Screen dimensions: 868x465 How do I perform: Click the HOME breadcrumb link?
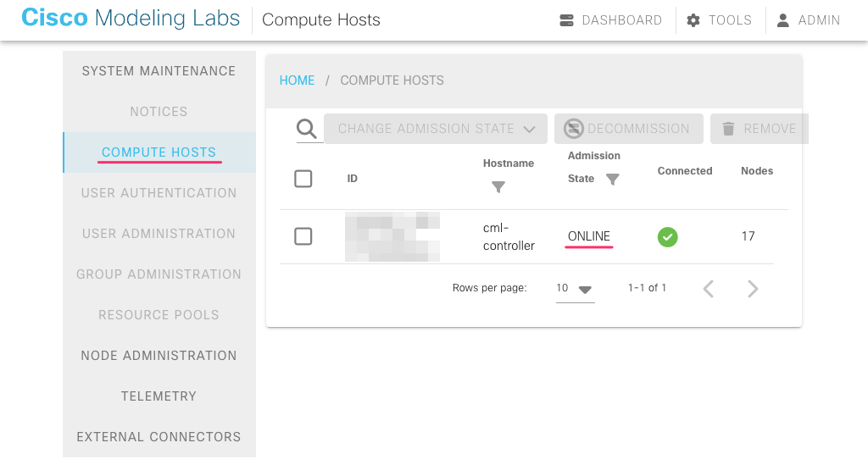(297, 80)
